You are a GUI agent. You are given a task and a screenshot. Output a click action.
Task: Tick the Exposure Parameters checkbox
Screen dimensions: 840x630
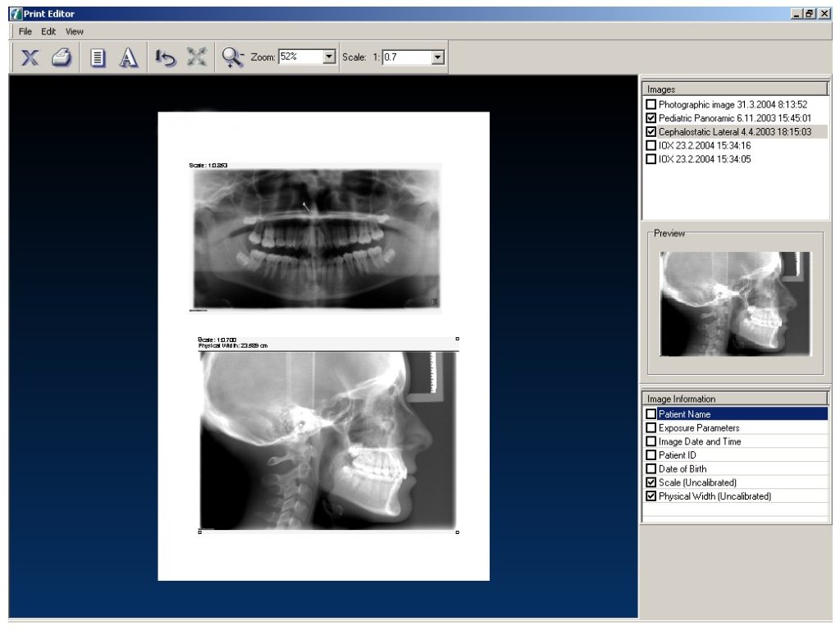(651, 428)
